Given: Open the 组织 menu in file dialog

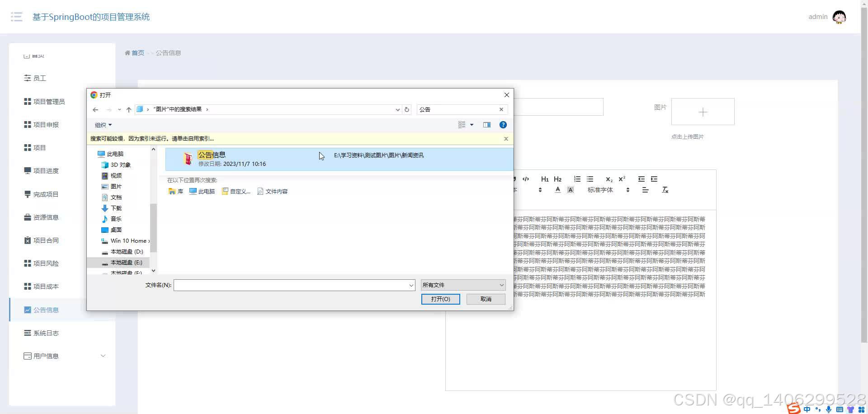Looking at the screenshot, I should [103, 125].
